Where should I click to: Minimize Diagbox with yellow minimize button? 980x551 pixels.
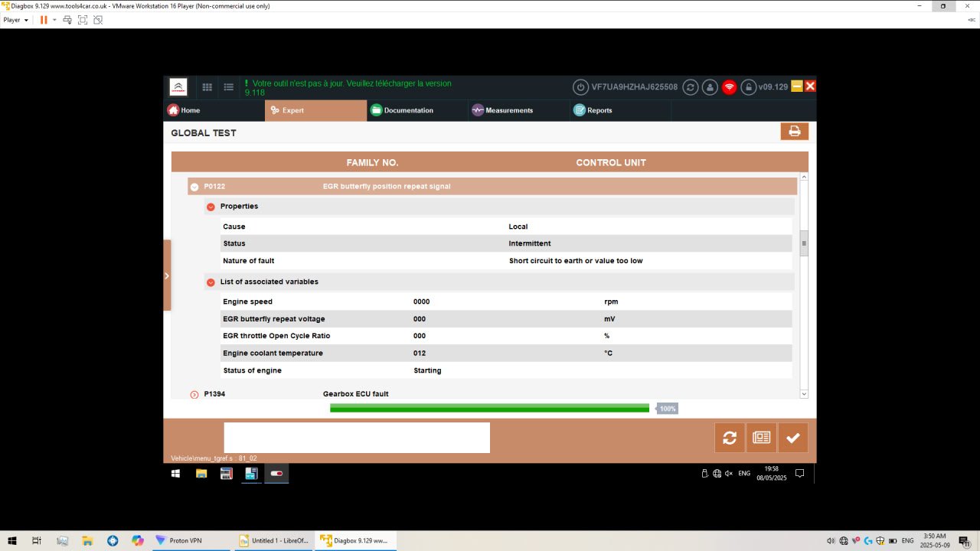tap(797, 86)
